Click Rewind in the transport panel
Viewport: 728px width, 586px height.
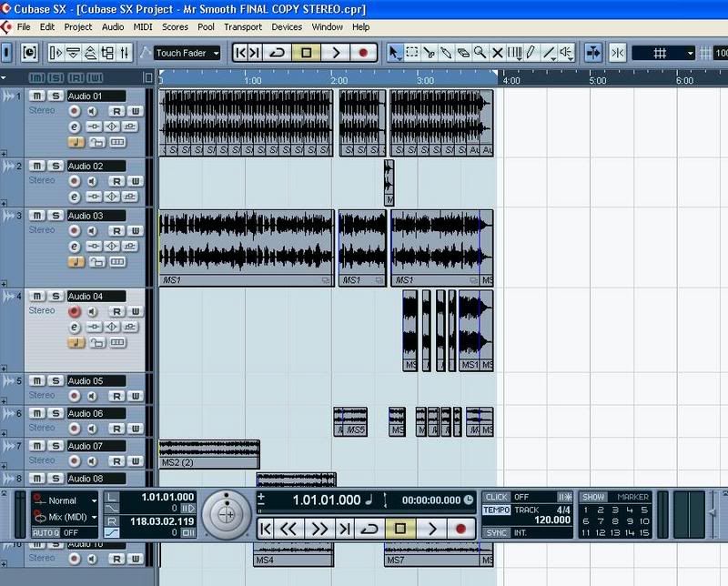pyautogui.click(x=288, y=529)
